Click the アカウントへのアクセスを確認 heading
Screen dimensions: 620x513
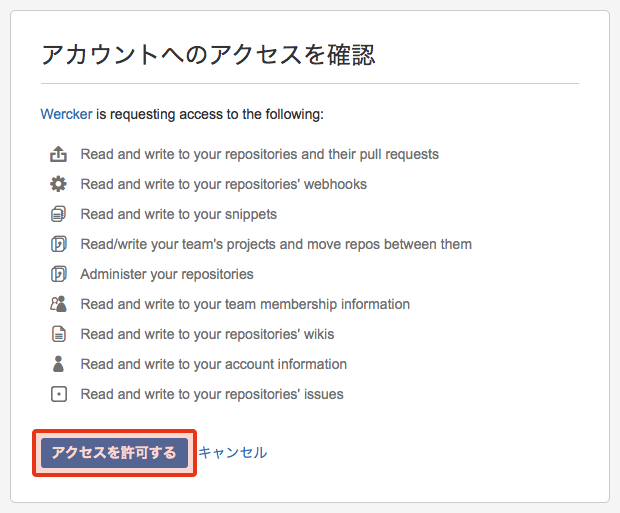coord(208,54)
